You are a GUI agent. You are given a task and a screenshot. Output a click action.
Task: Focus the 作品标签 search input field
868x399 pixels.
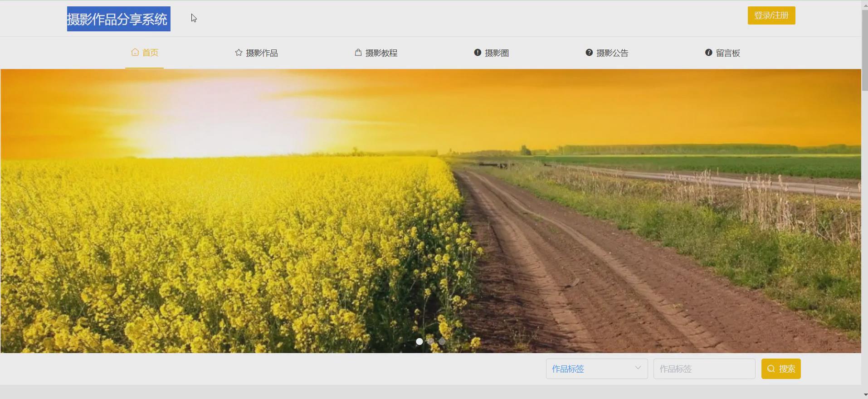pyautogui.click(x=704, y=369)
